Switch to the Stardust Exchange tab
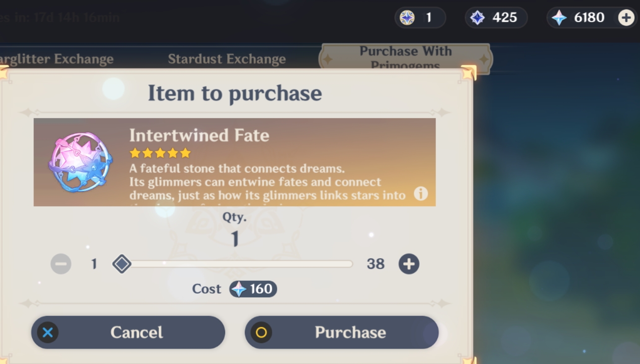The width and height of the screenshot is (640, 364). pyautogui.click(x=227, y=59)
